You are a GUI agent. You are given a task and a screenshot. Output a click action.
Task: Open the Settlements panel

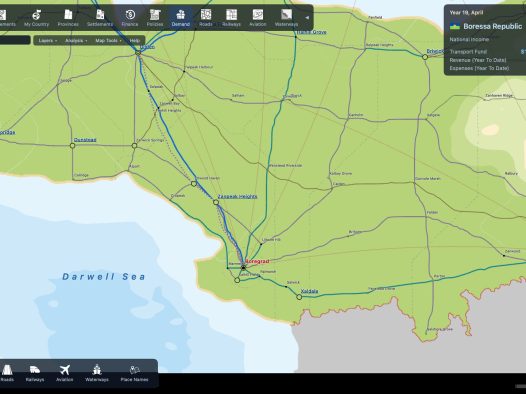(100, 18)
